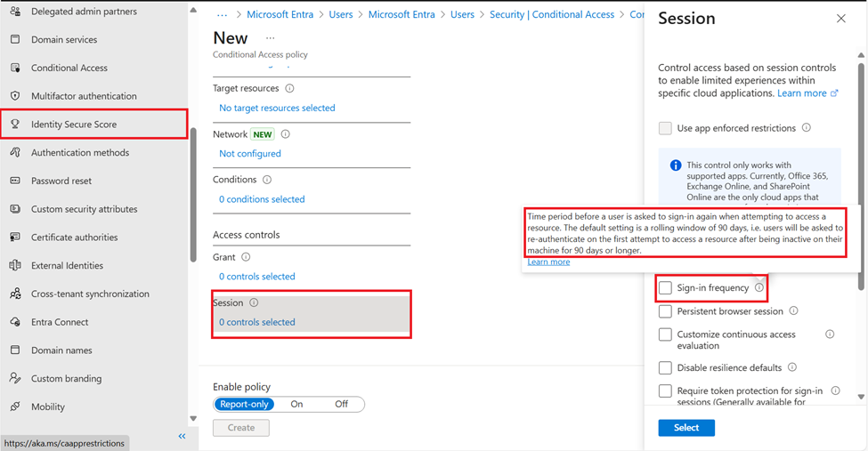Click the info icon beside Conditions

[267, 180]
